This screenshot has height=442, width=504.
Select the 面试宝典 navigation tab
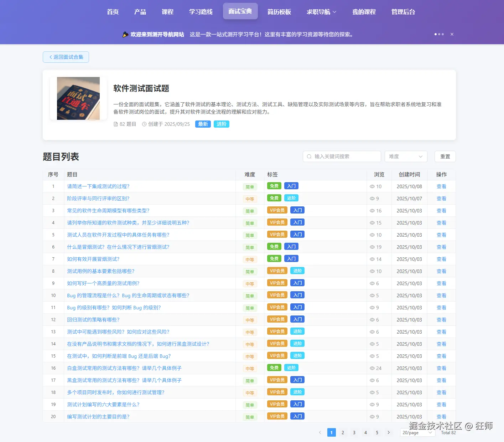coord(240,11)
